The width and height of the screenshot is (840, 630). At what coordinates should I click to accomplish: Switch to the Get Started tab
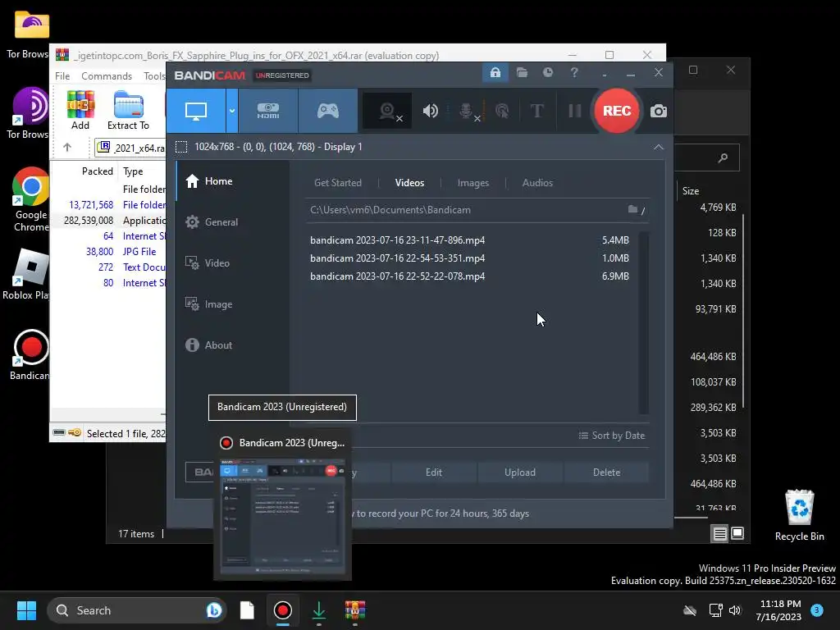337,183
